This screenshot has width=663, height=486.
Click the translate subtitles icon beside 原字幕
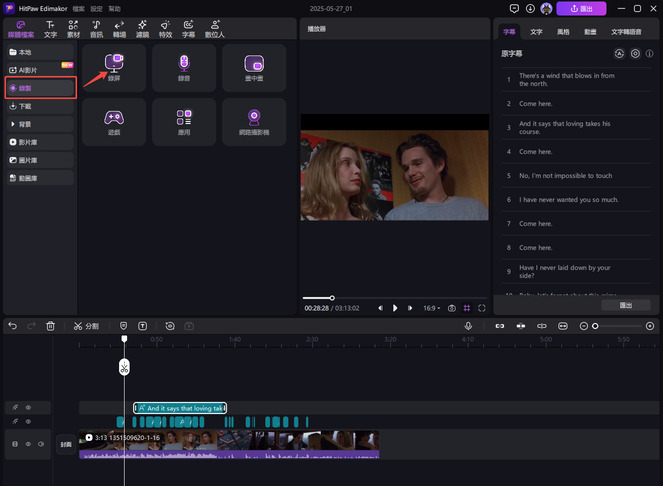[x=619, y=54]
